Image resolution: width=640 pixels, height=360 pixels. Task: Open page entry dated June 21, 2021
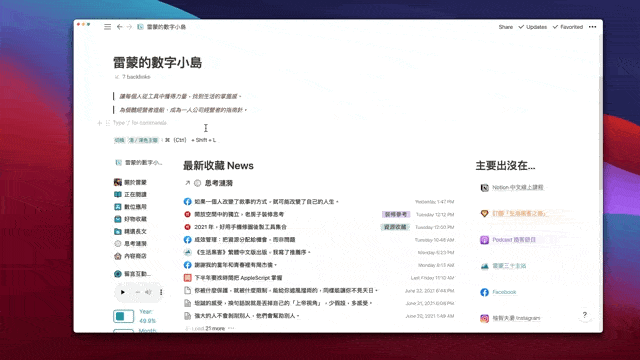318,303
